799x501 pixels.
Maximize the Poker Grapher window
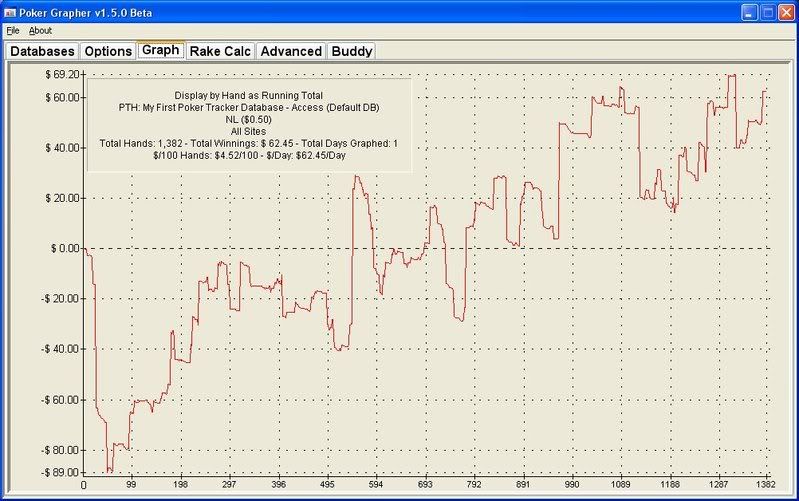click(x=767, y=12)
